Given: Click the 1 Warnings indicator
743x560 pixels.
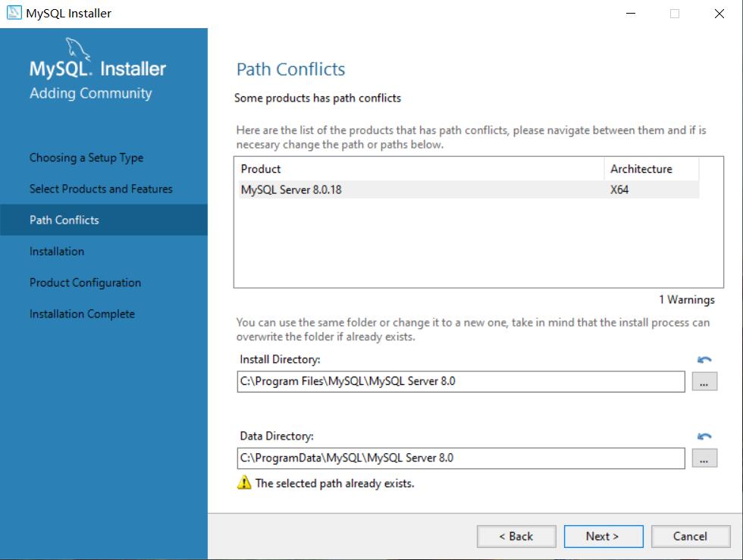Looking at the screenshot, I should pyautogui.click(x=686, y=299).
